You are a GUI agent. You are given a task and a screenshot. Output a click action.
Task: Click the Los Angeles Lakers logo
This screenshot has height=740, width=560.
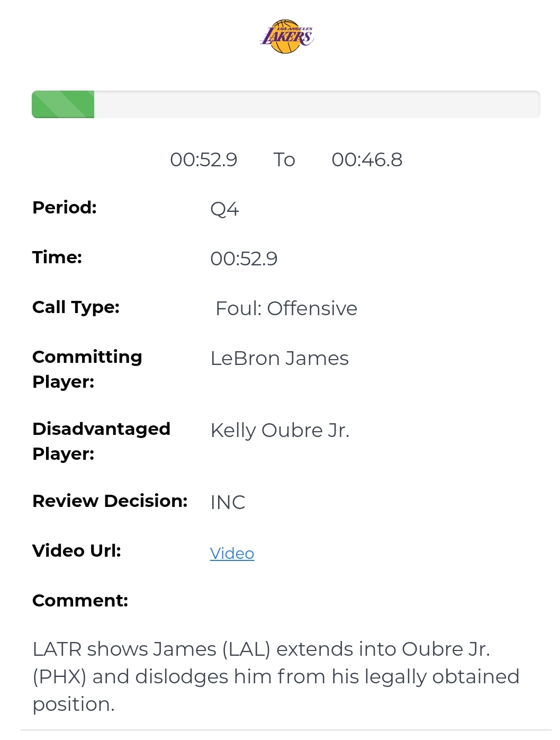[286, 37]
